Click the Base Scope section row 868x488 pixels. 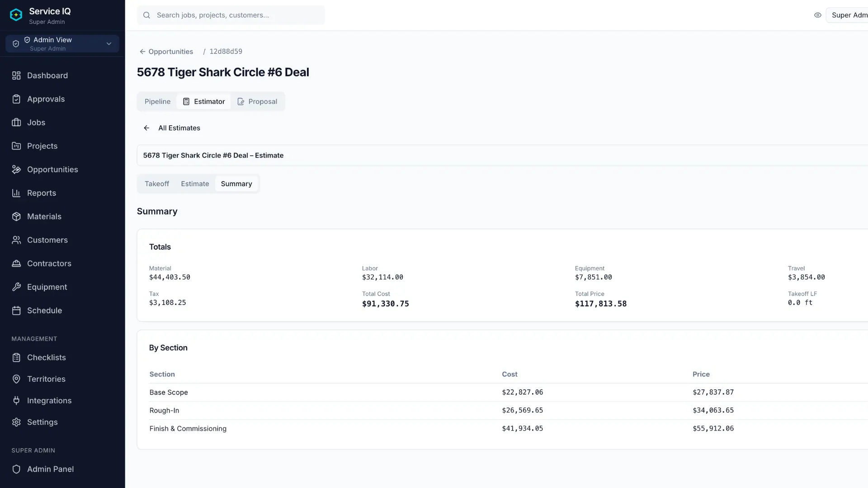(509, 392)
